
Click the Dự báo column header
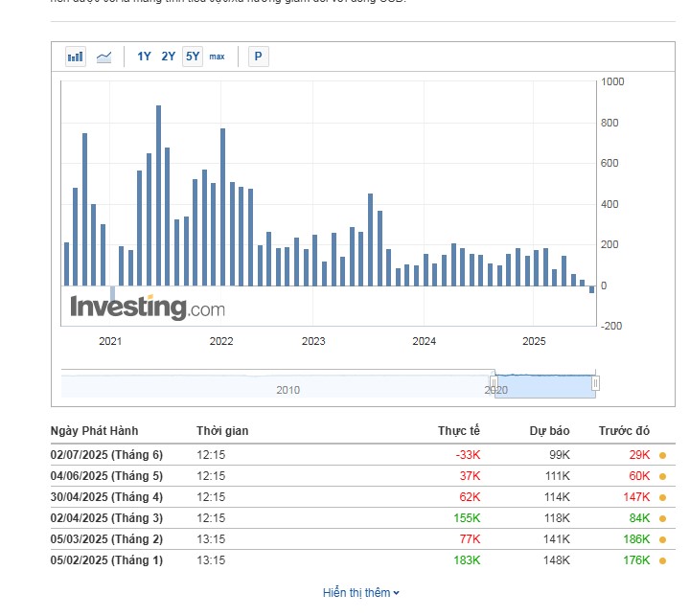(549, 431)
